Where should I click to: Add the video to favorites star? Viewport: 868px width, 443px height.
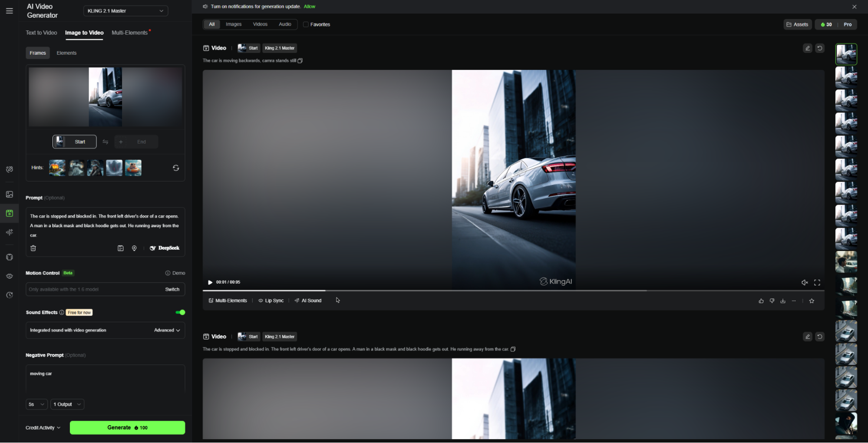812,301
